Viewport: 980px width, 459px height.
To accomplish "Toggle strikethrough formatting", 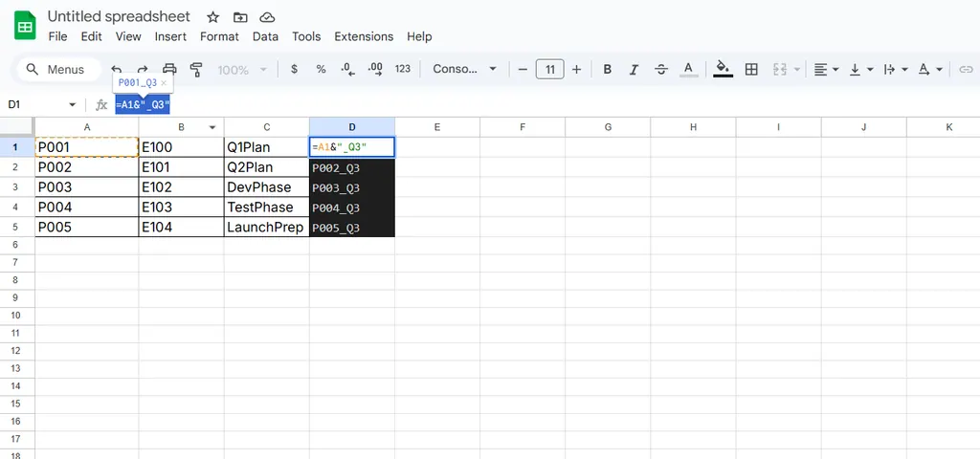I will (660, 69).
